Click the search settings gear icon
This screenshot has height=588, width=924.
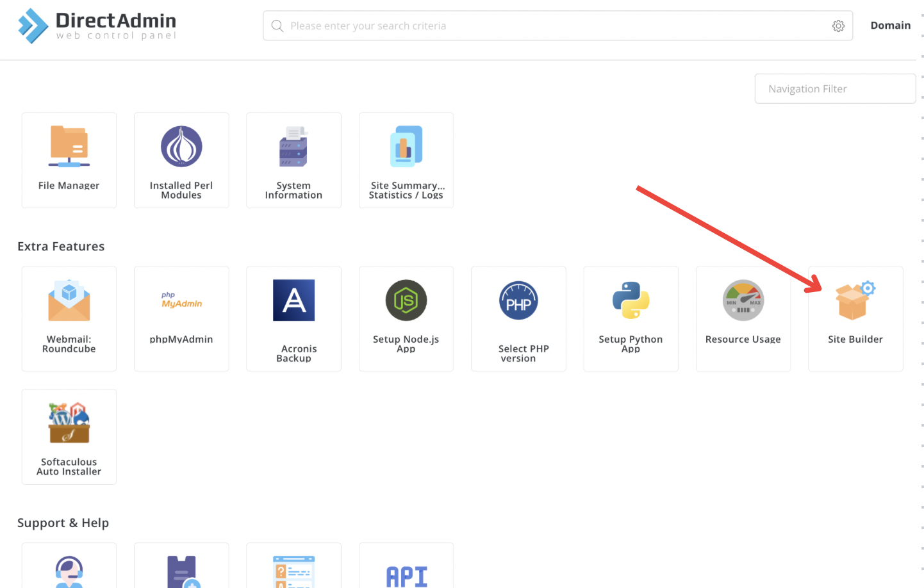(838, 26)
